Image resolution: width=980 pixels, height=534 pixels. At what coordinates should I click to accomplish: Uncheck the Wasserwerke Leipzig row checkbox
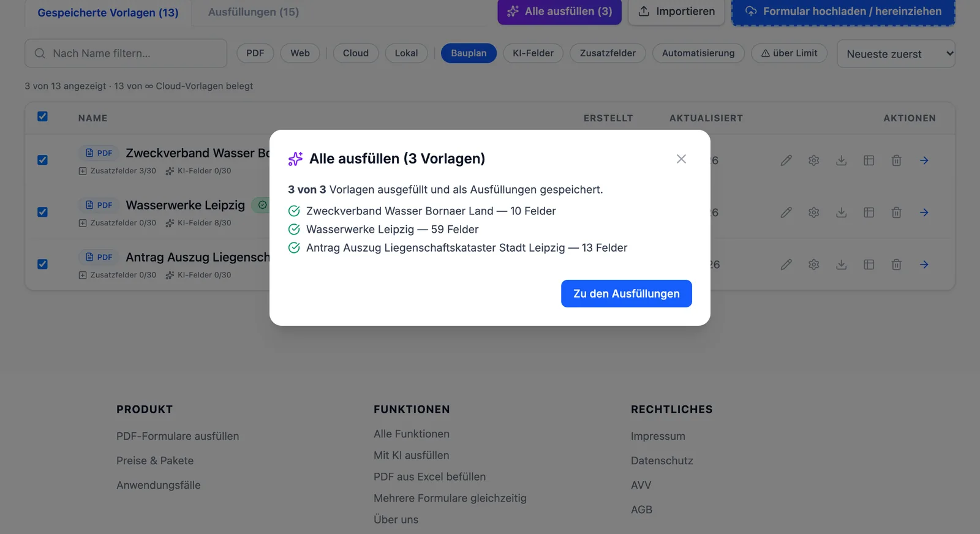(x=42, y=212)
